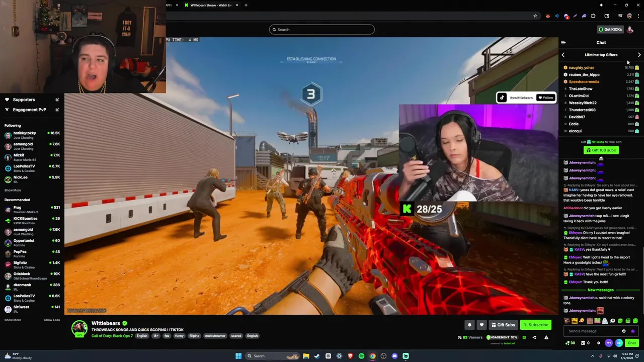
Task: Open NickLee channel in Following
Action: click(32, 179)
